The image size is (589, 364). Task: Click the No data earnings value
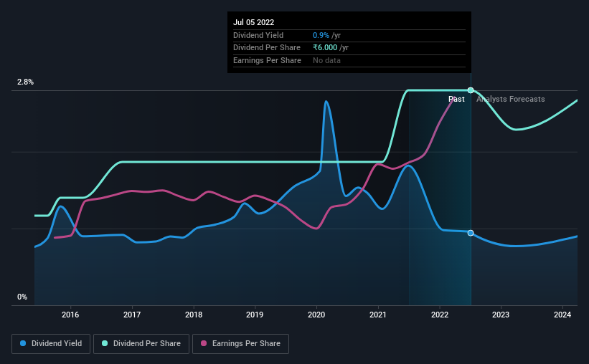click(x=327, y=60)
